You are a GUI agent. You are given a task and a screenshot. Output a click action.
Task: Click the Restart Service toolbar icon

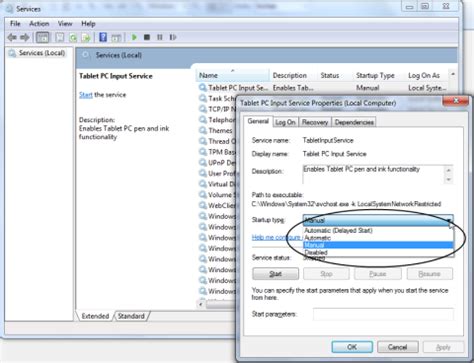pos(173,37)
